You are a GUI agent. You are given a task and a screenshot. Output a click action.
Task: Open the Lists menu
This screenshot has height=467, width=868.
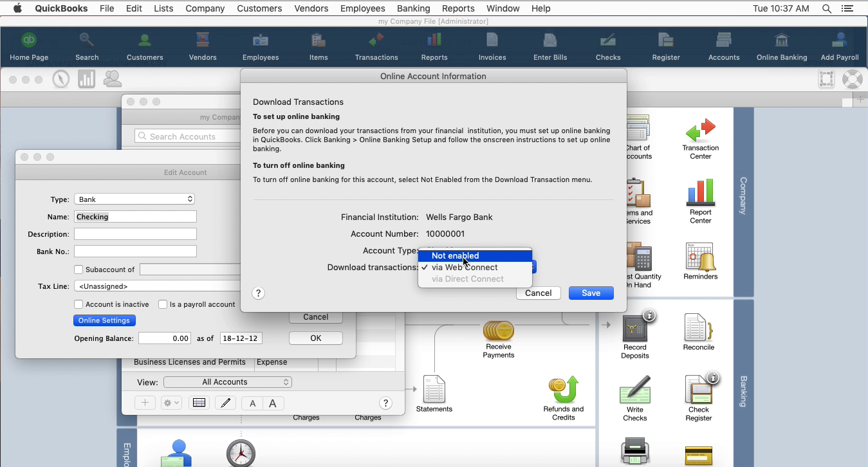(x=163, y=8)
